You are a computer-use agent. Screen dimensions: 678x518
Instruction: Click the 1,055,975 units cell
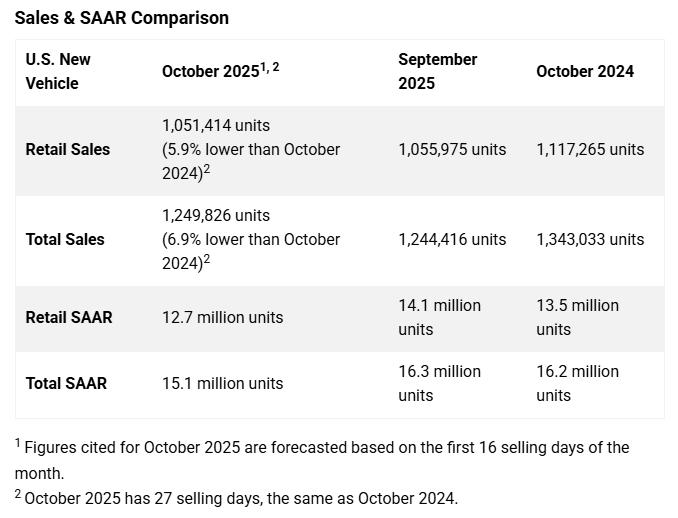click(452, 149)
